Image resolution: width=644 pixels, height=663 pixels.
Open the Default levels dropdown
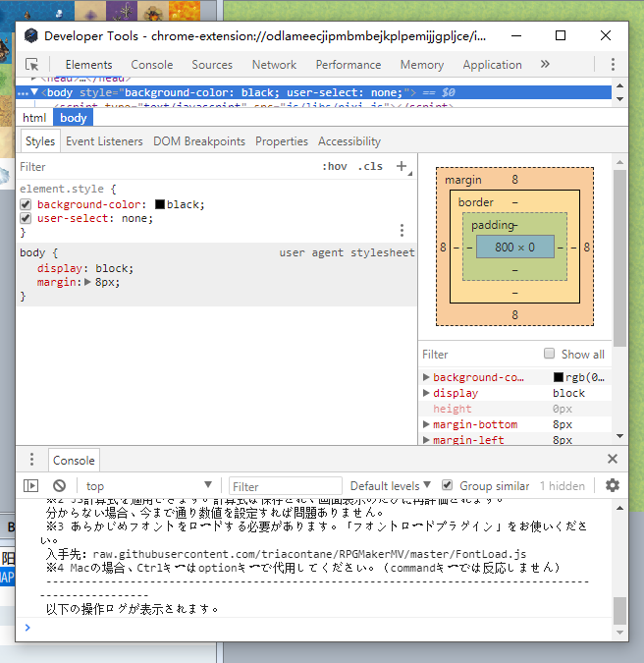pos(390,486)
